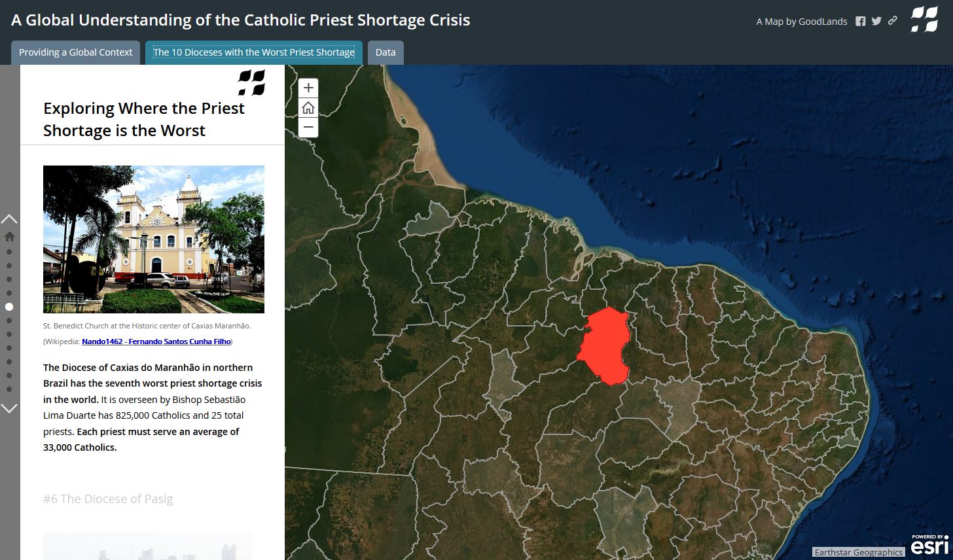Viewport: 953px width, 560px height.
Task: Reset map view using the home icon
Action: tap(308, 107)
